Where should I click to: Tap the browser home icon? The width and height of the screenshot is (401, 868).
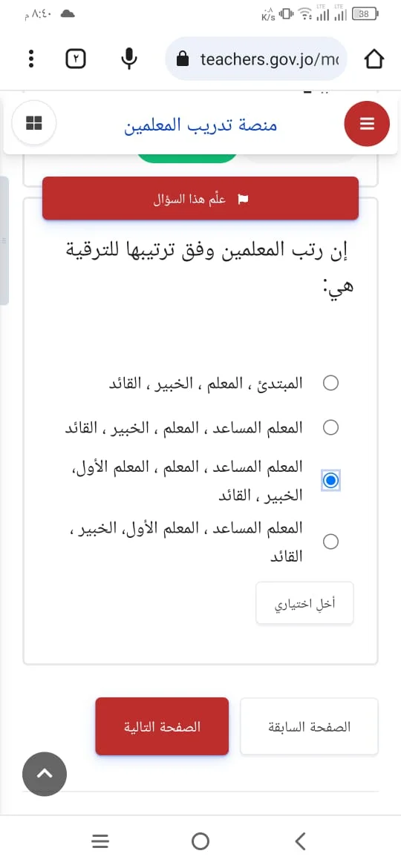(x=374, y=59)
